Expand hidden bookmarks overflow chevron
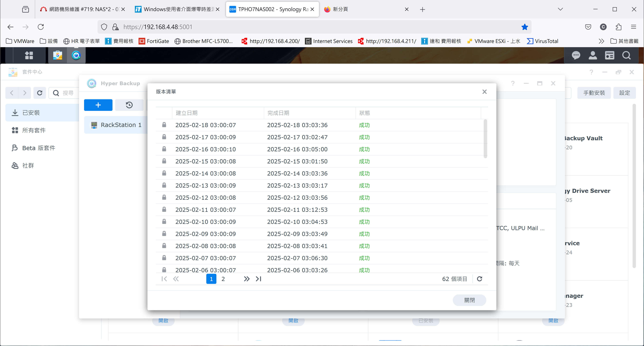 (601, 41)
